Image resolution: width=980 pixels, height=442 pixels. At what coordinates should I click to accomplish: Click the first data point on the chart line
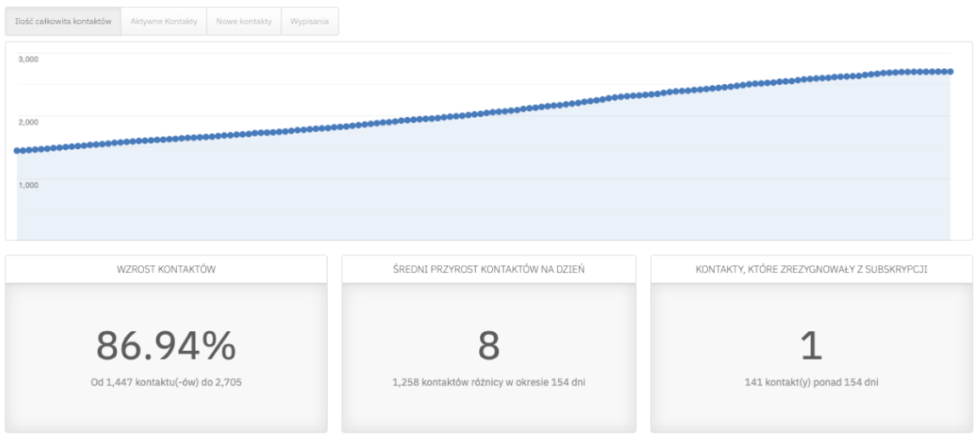click(17, 151)
